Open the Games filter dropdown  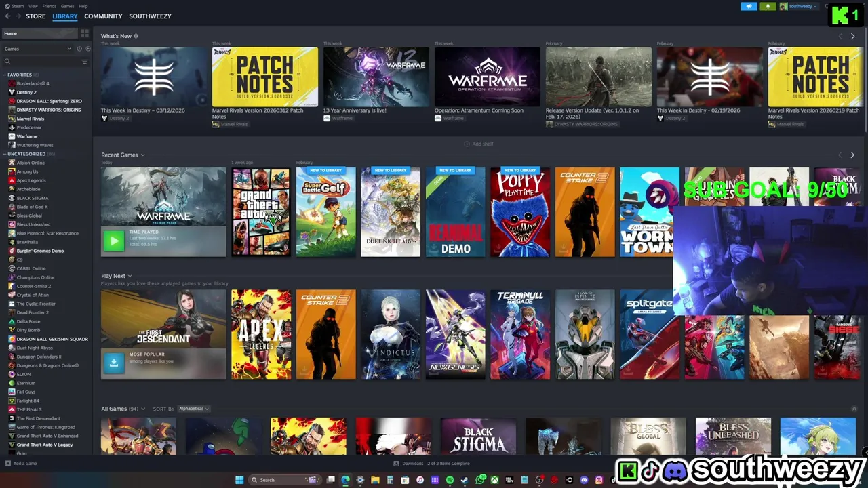37,49
